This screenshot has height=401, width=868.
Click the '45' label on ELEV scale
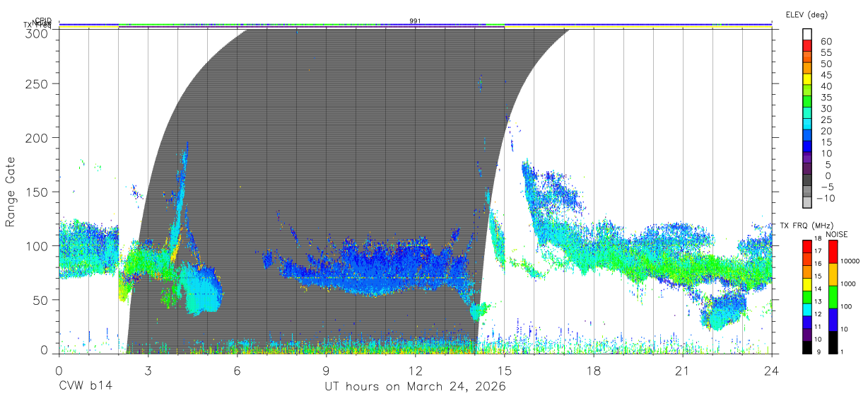coord(826,76)
